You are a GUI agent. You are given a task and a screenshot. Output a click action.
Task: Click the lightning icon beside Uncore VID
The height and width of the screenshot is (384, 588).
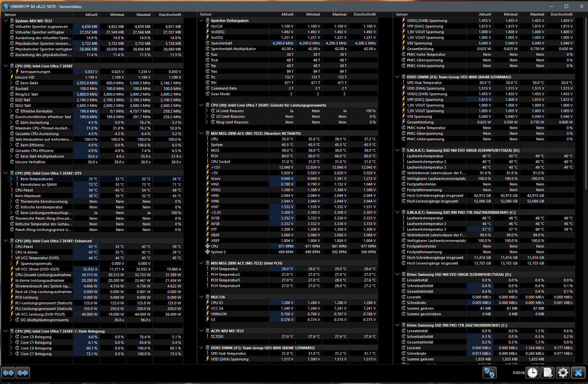coord(12,77)
